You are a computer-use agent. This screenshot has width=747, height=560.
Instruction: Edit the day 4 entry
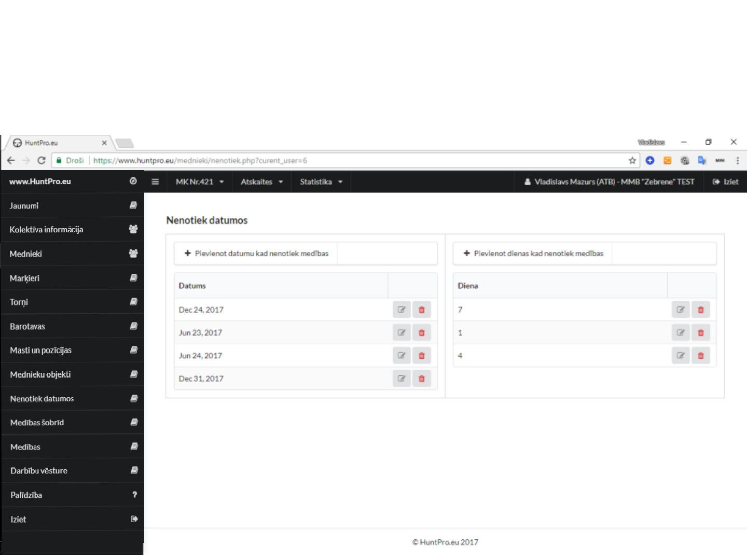pos(681,355)
